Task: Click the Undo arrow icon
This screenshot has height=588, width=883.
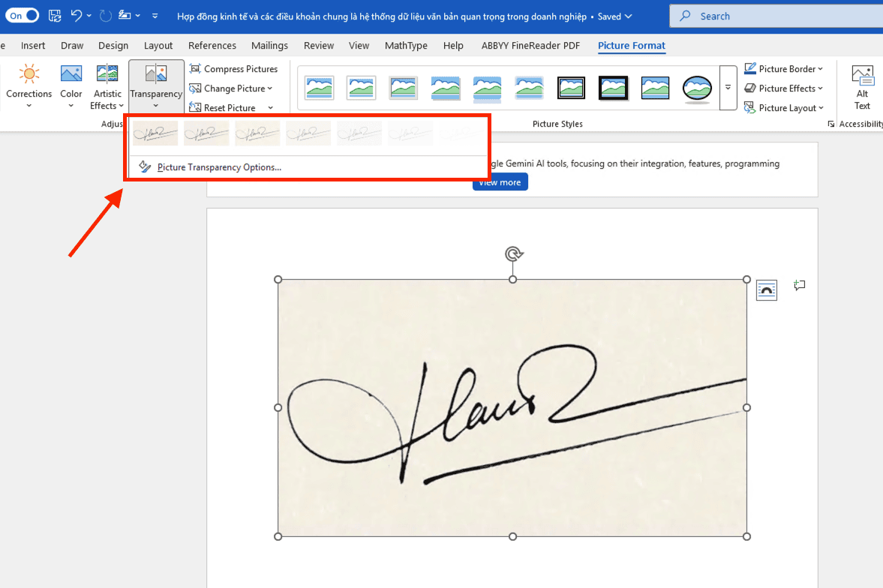Action: (77, 16)
